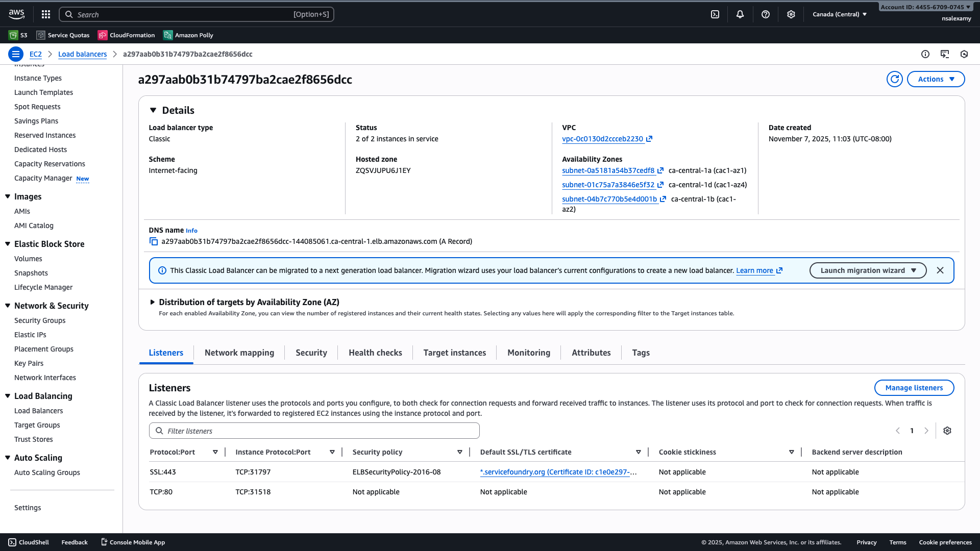
Task: Click the refresh load balancer icon
Action: click(x=894, y=79)
